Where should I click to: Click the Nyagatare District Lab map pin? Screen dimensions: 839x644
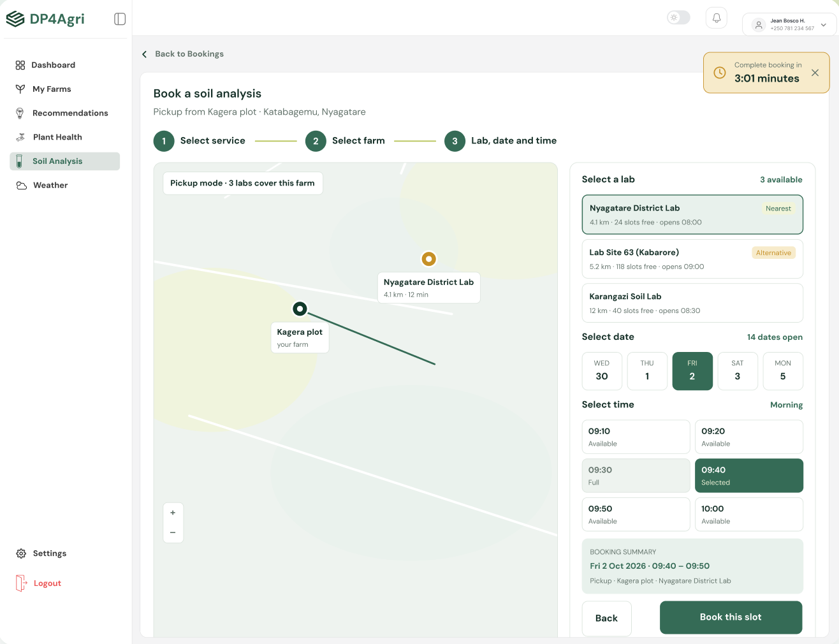point(429,259)
